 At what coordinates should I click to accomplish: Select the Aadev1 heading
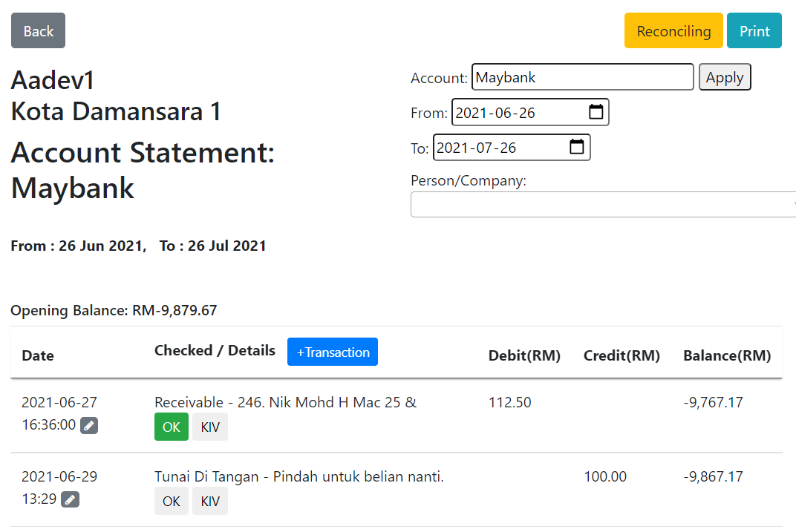click(x=53, y=80)
